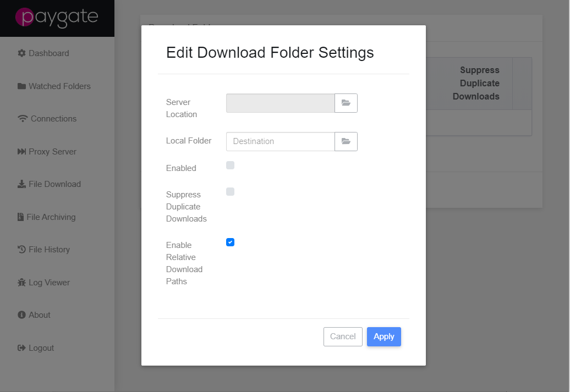Click the File Download tray icon

22,184
